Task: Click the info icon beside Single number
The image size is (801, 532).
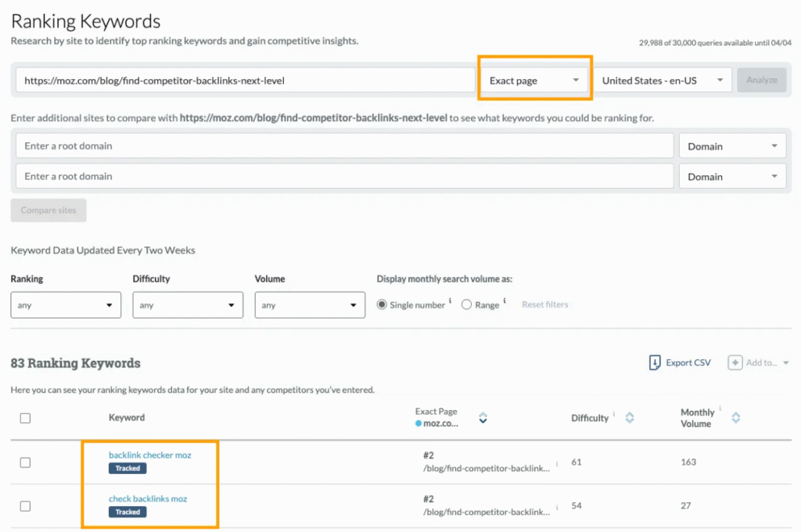Action: (450, 300)
